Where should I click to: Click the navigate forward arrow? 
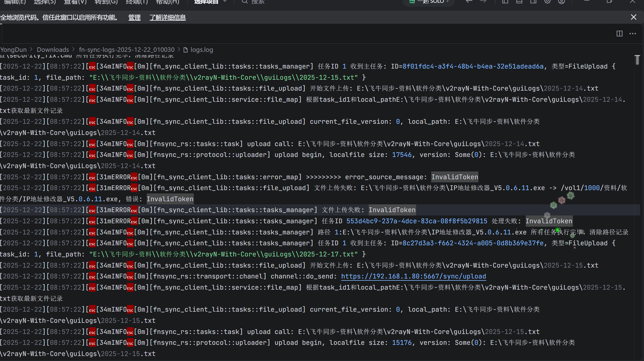[483, 2]
